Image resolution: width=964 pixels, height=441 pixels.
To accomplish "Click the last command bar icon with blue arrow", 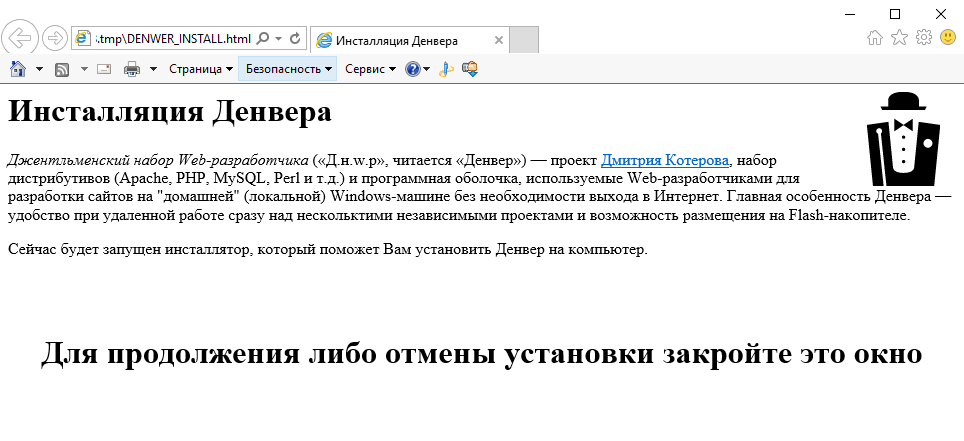I will pos(470,69).
